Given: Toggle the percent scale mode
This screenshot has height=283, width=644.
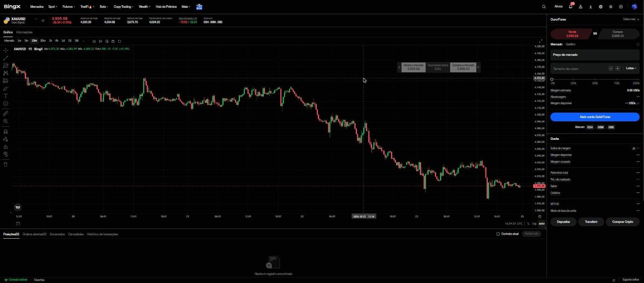Looking at the screenshot, I should 528,224.
